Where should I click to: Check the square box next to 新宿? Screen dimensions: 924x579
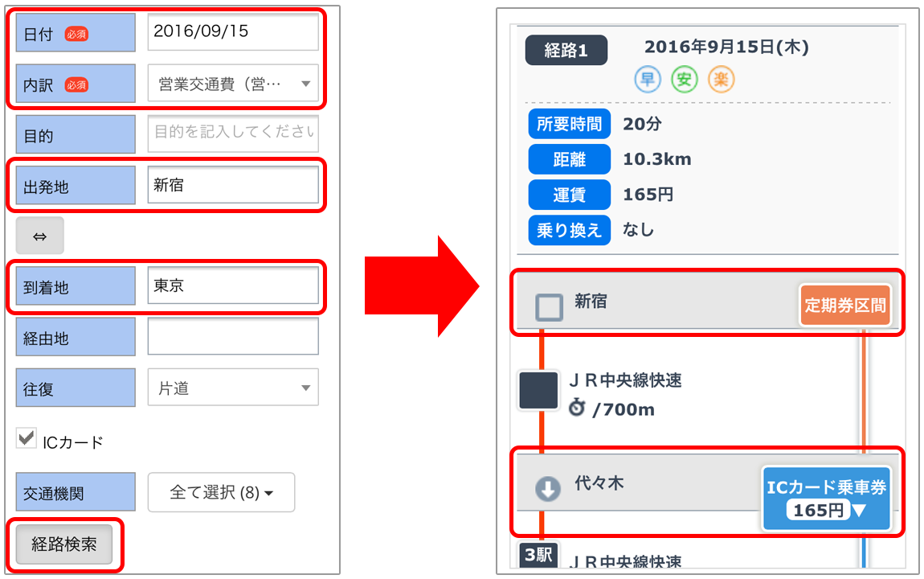point(549,307)
